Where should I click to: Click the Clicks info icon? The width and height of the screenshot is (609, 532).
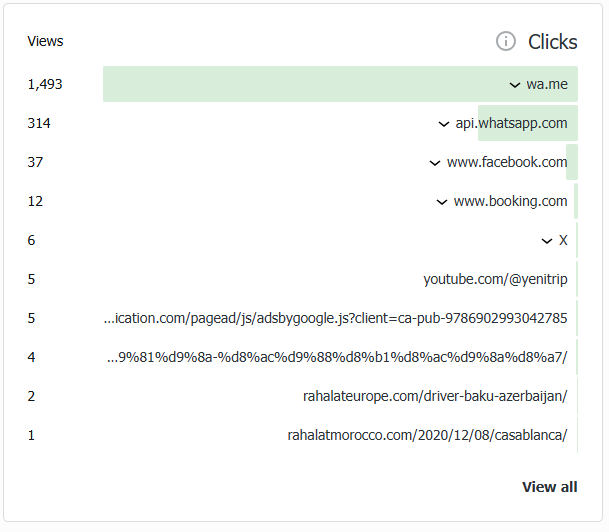click(506, 41)
